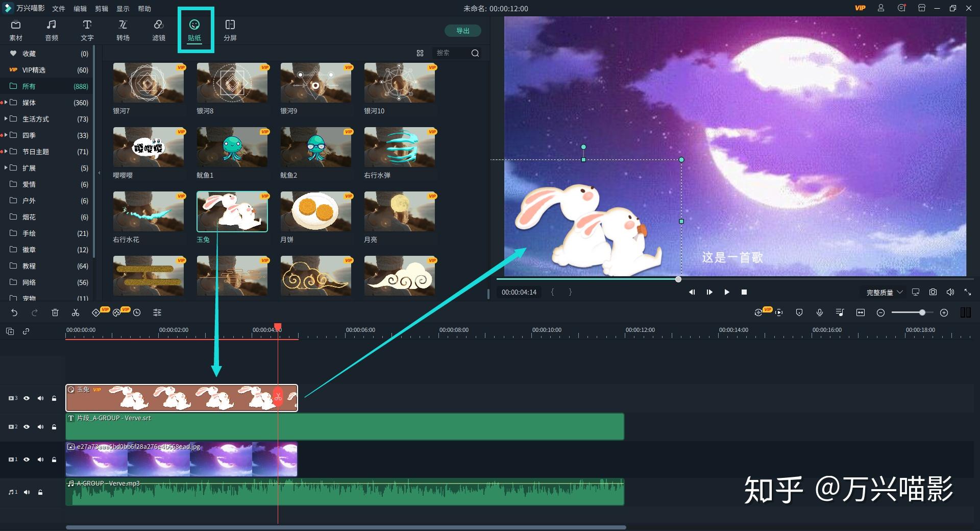Screen dimensions: 980x531
Task: Click the microphone voiceover record icon
Action: (x=820, y=312)
